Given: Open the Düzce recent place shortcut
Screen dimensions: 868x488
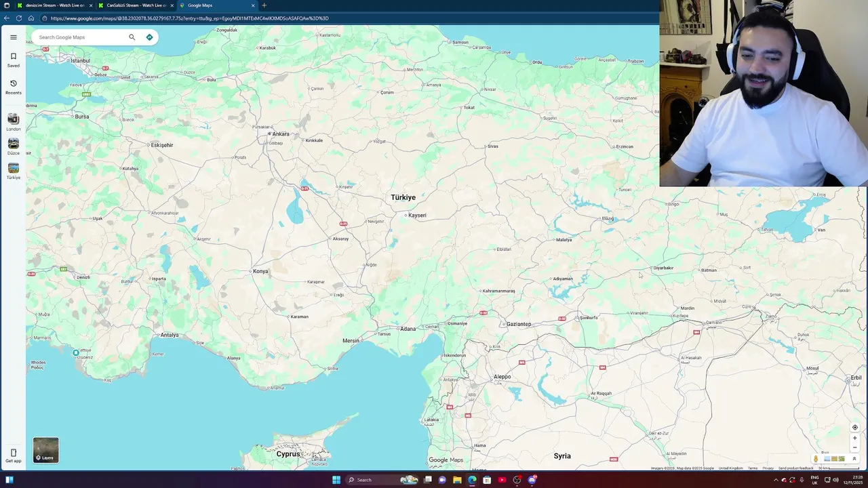Looking at the screenshot, I should coord(13,147).
